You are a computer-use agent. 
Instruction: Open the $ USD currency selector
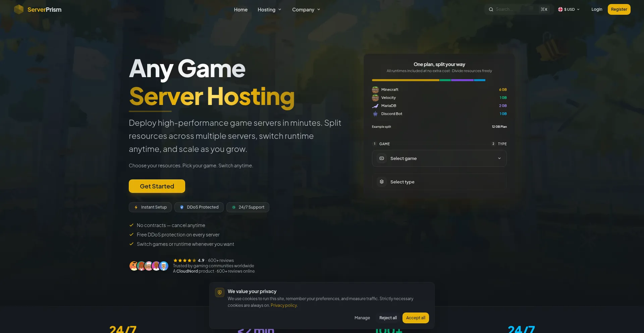click(x=569, y=9)
